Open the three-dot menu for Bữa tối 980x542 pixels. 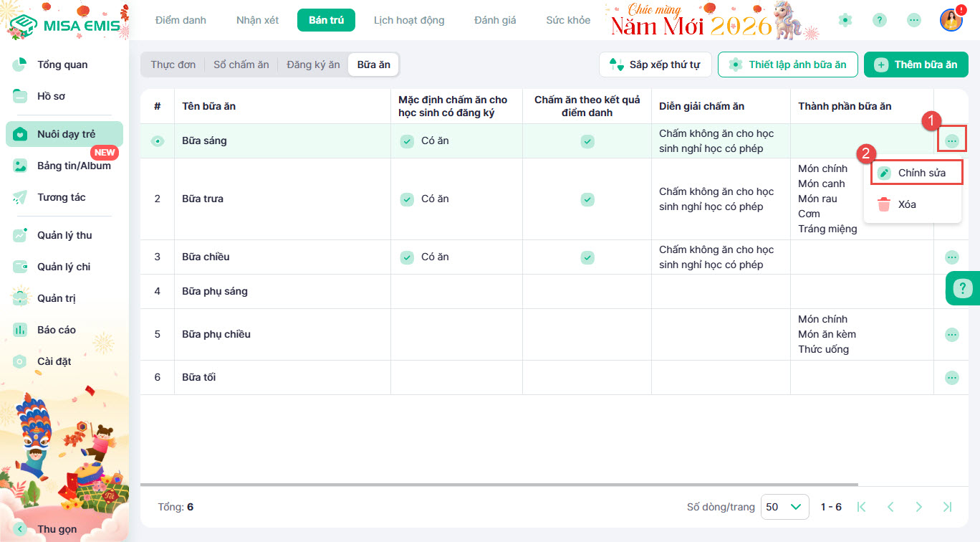pos(951,377)
